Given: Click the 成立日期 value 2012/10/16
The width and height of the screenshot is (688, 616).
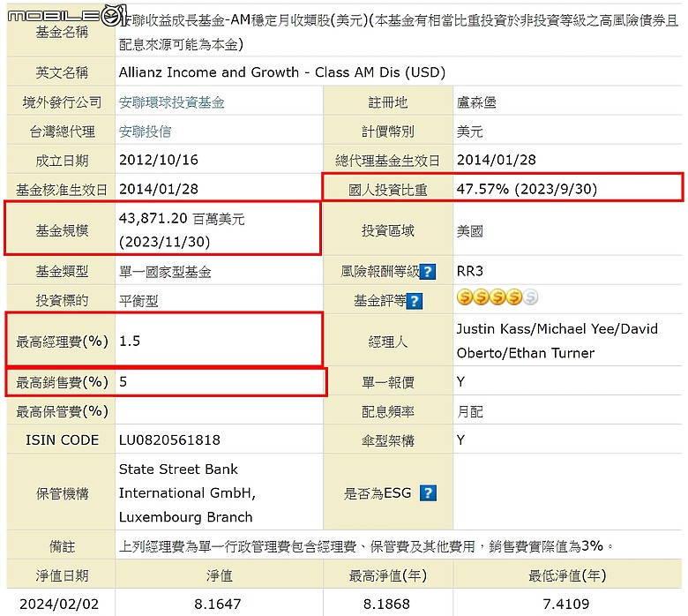Looking at the screenshot, I should pyautogui.click(x=159, y=160).
